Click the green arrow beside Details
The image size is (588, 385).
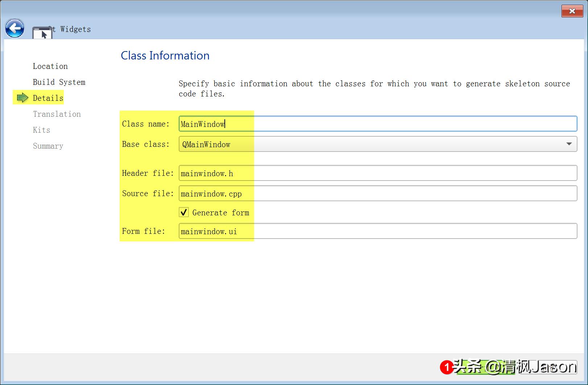[22, 98]
